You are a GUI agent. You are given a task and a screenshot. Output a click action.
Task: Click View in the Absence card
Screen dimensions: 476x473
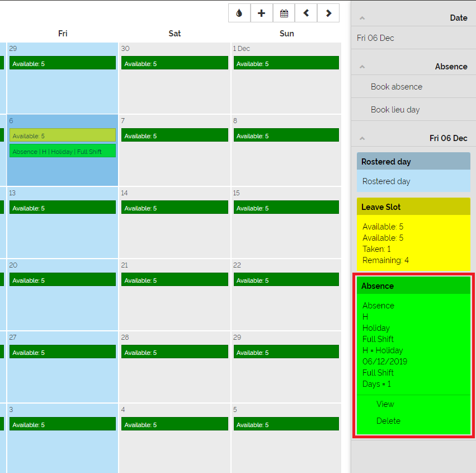pos(385,404)
